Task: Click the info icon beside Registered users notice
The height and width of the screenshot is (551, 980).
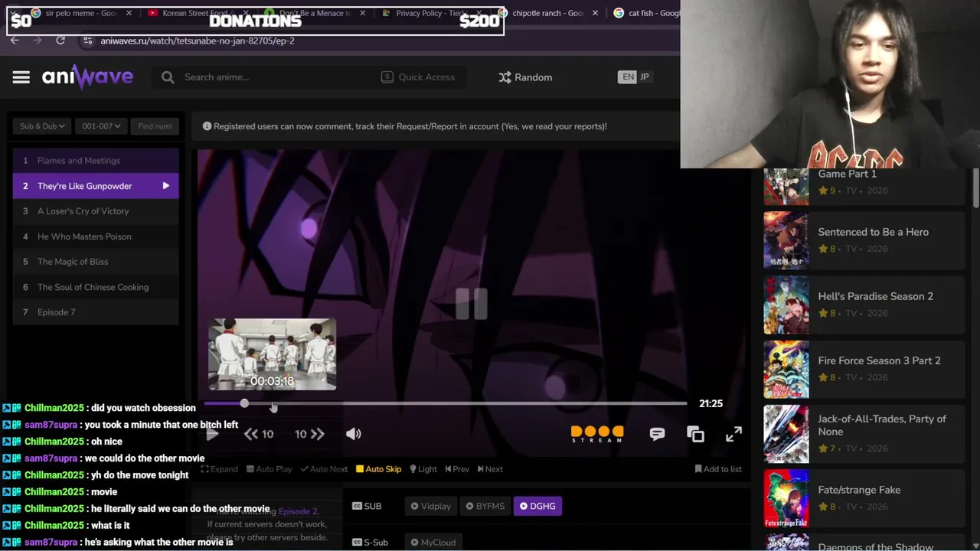Action: click(x=207, y=126)
